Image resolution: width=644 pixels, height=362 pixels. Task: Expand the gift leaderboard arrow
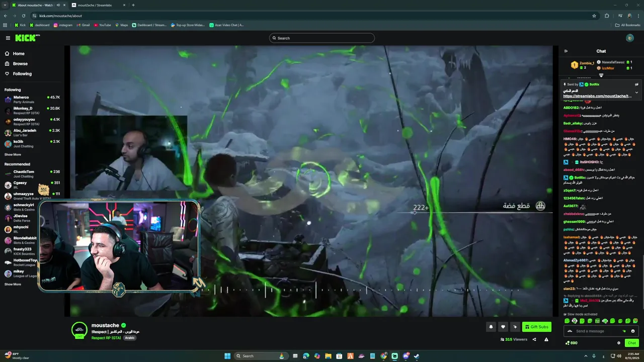601,75
